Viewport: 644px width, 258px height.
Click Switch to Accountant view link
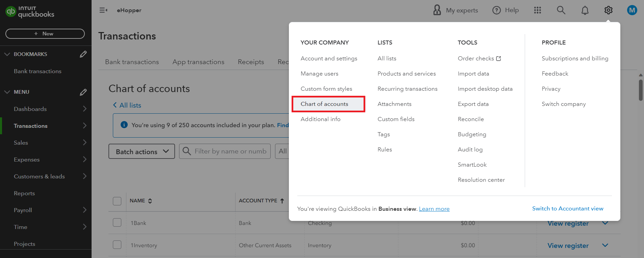point(568,208)
